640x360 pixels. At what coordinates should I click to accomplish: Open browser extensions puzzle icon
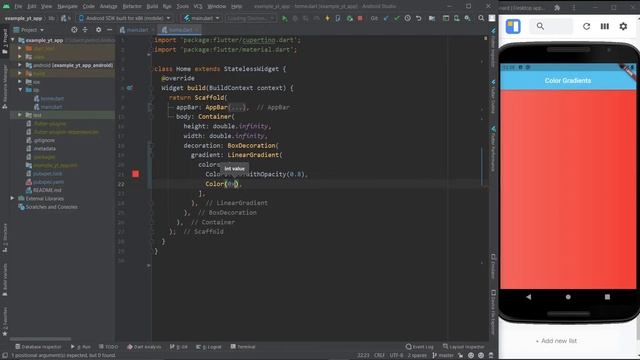(x=557, y=7)
